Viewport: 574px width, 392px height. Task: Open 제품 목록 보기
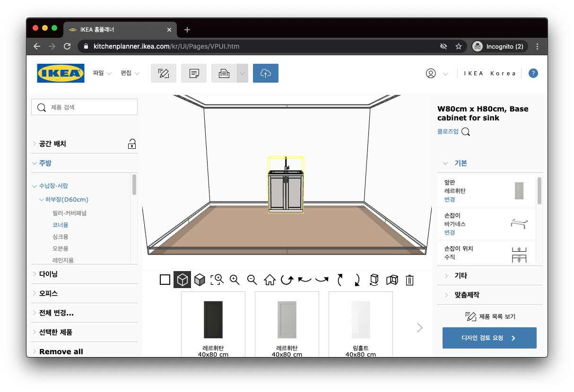click(x=490, y=316)
